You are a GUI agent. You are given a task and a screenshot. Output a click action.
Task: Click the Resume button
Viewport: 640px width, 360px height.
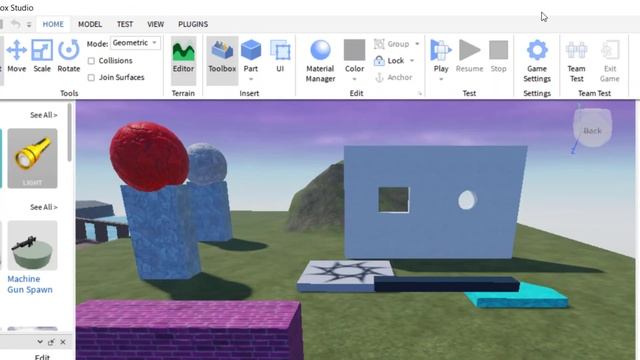[469, 56]
